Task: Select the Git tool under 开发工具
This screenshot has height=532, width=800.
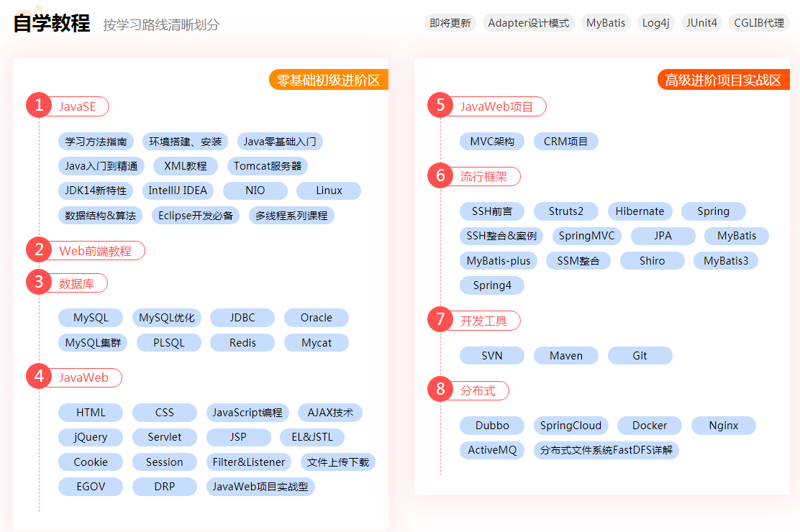Action: pos(640,355)
